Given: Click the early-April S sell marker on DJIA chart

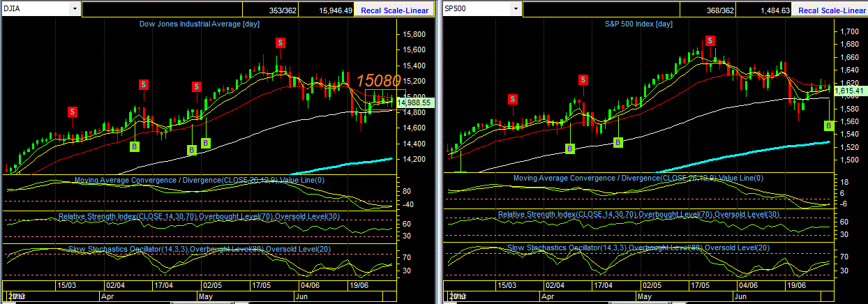Looking at the screenshot, I should pos(143,84).
